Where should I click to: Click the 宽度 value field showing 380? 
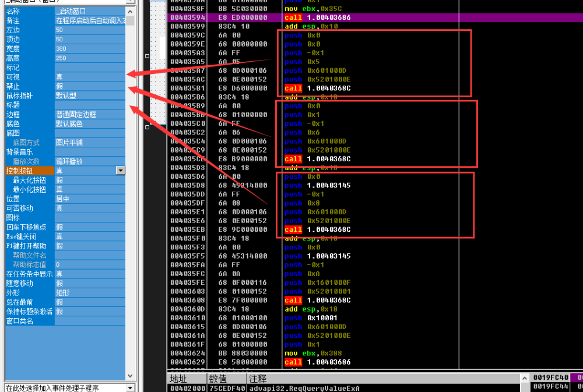point(87,49)
